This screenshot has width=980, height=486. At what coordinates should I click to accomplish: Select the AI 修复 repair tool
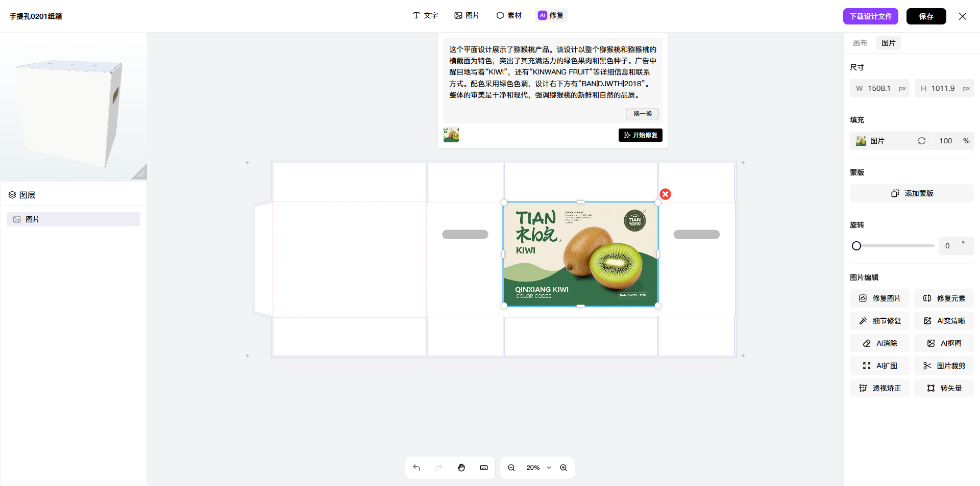click(551, 15)
